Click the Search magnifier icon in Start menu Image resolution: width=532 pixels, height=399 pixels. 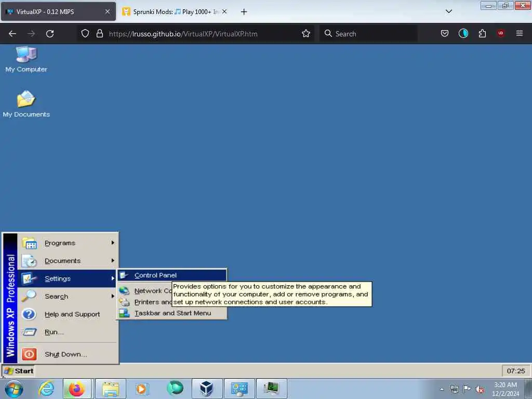[29, 296]
